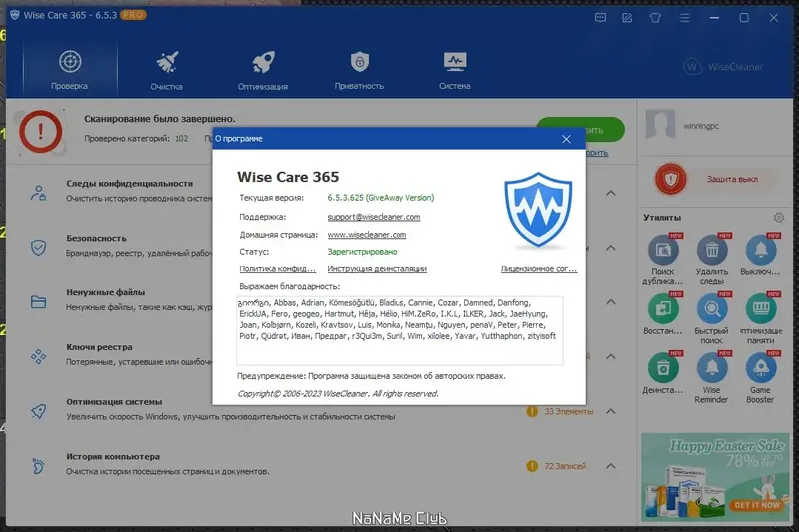Switch to the Очистка tab
This screenshot has width=799, height=532.
tap(166, 70)
